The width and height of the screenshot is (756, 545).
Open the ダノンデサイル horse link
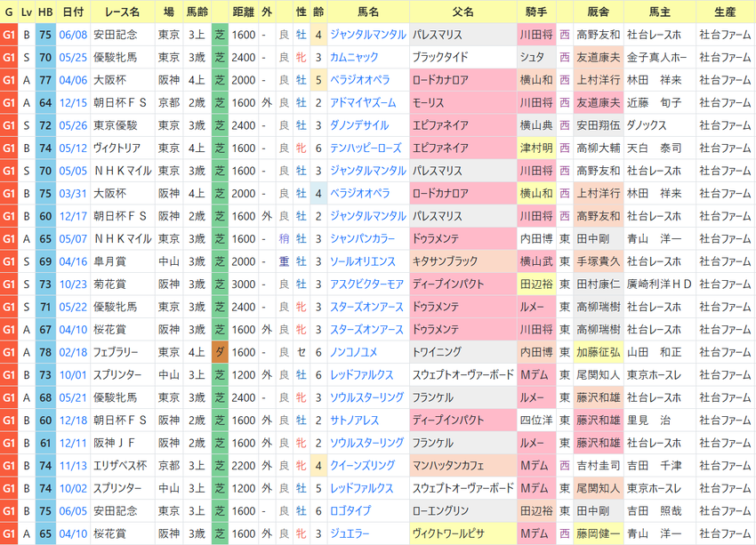click(359, 125)
